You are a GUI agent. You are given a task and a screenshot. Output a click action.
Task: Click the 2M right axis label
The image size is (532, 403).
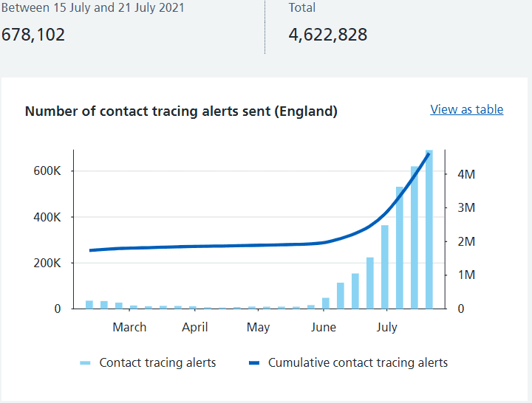(x=465, y=241)
